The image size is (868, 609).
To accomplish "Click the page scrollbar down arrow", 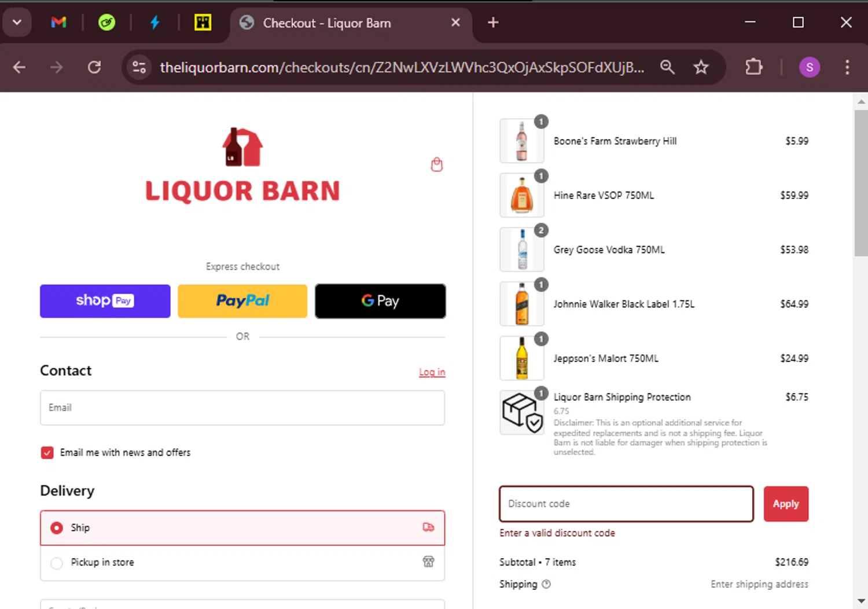I will (861, 601).
